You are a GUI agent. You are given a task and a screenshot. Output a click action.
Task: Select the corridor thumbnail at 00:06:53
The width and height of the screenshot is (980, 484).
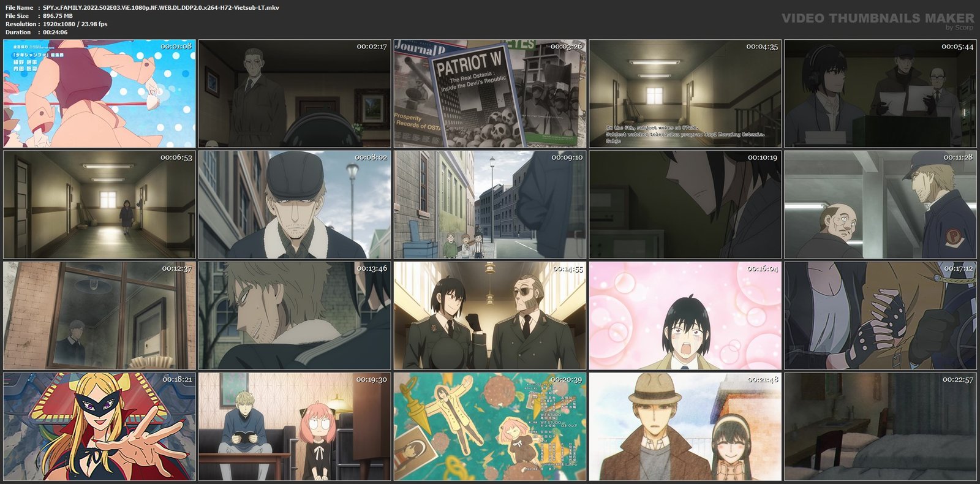99,205
